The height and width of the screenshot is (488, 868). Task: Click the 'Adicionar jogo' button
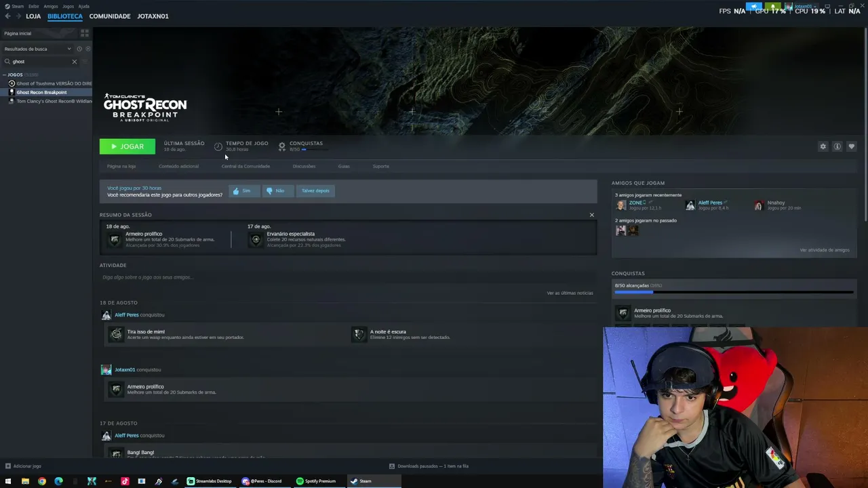coord(24,466)
